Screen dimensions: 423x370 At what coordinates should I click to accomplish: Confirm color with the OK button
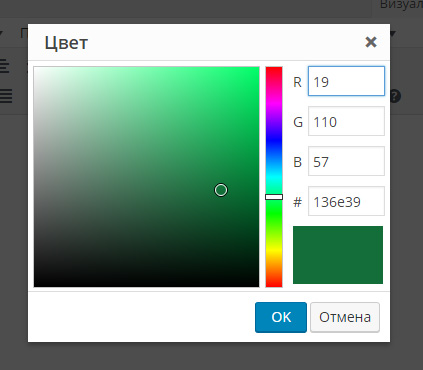[x=281, y=317]
